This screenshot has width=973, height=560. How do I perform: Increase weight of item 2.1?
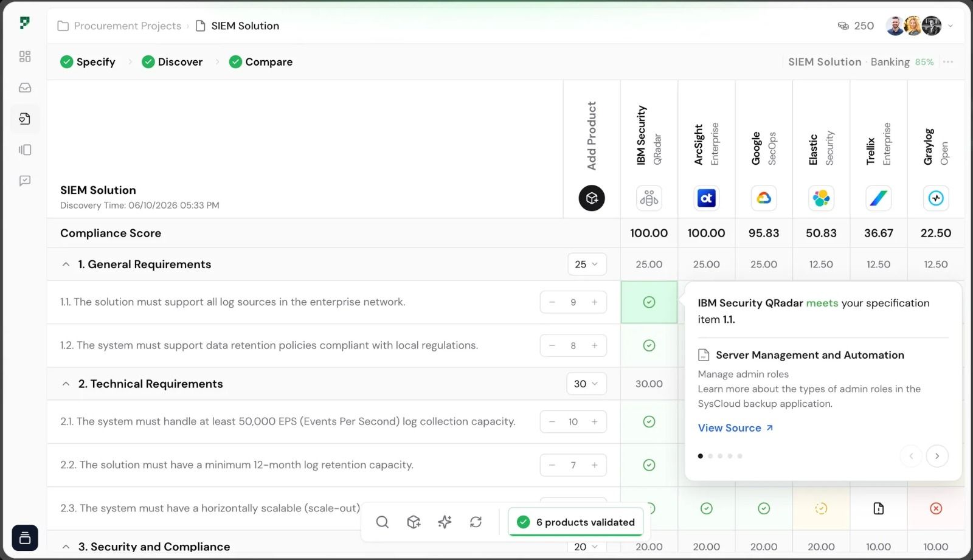[595, 422]
